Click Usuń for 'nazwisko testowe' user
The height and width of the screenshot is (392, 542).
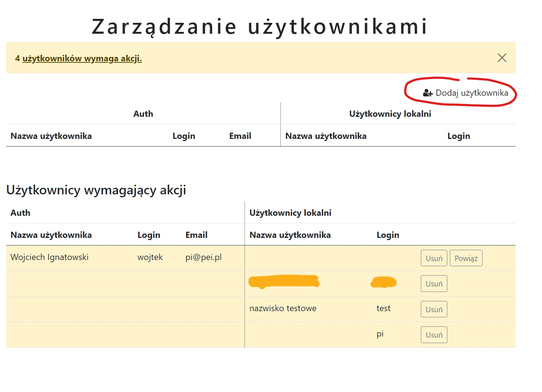(434, 309)
